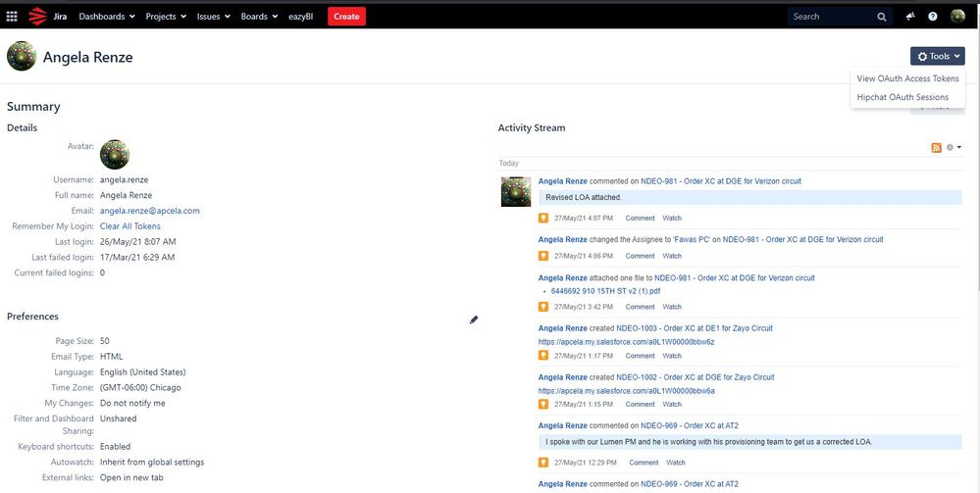Click issue type icon beside 12:29 PM entry
Screen dimensions: 980x493
pos(543,463)
